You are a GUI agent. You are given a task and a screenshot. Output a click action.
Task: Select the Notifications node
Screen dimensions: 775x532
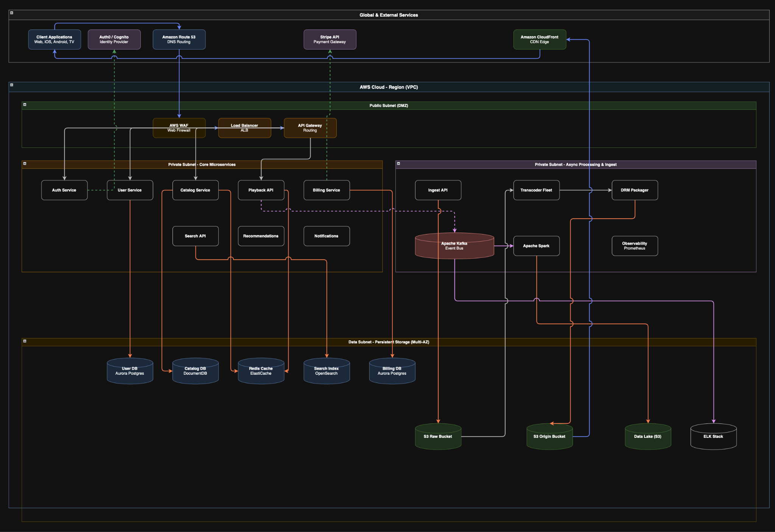coord(327,236)
